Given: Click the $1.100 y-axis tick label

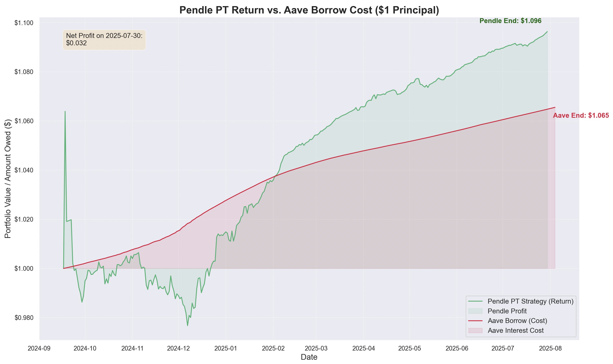Looking at the screenshot, I should (x=24, y=23).
